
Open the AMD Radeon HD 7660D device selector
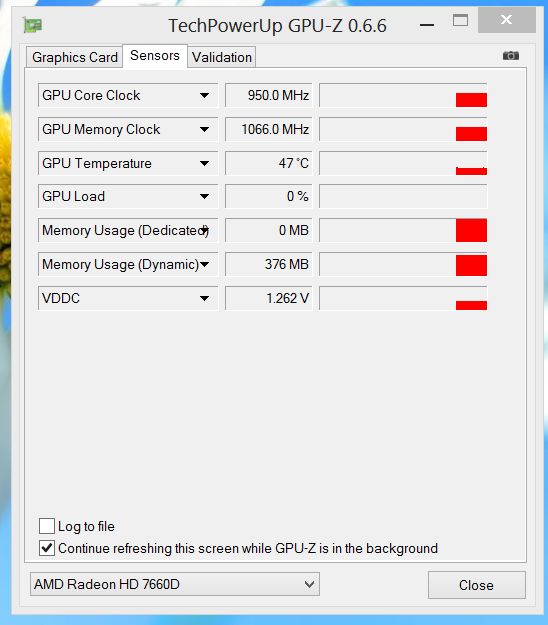coord(175,584)
